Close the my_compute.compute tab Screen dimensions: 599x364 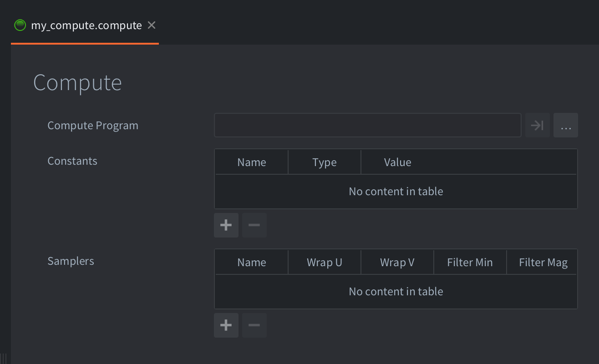[x=152, y=25]
